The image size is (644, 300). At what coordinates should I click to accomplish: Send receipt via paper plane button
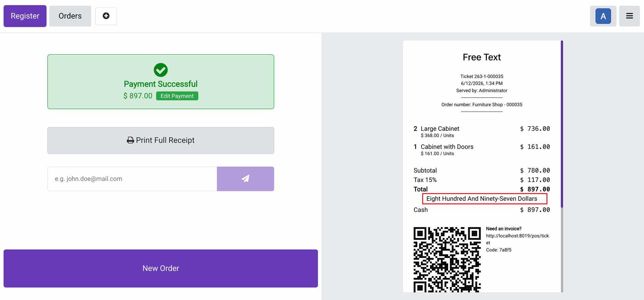(245, 179)
